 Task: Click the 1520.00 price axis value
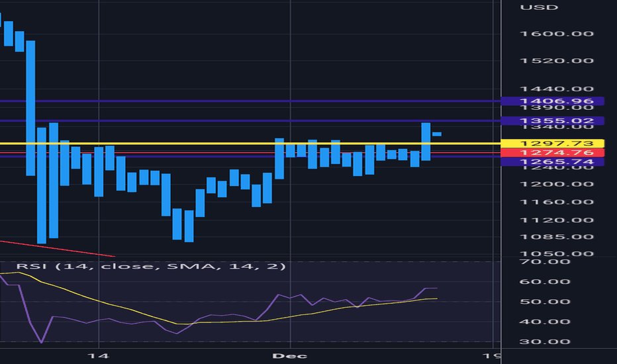[557, 61]
